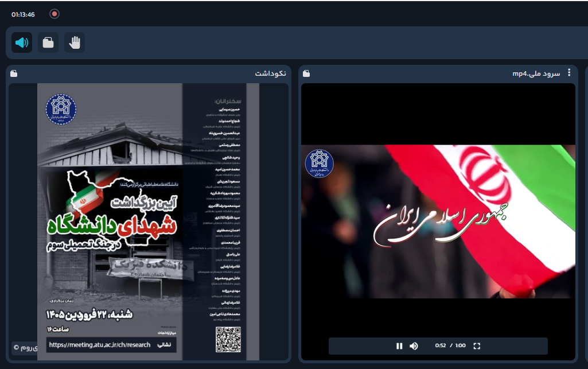
Task: Open the video panel's pod icon
Action: (306, 73)
